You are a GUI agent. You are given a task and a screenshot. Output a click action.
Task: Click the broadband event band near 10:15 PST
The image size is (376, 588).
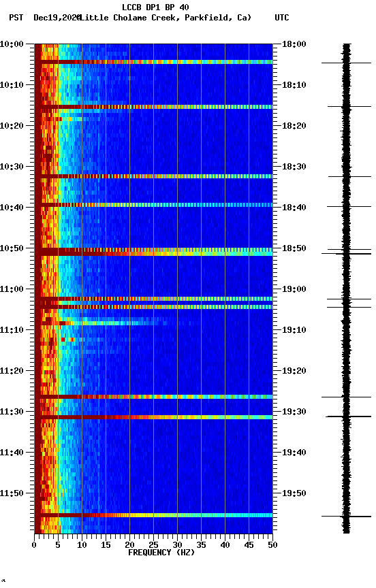click(x=153, y=107)
